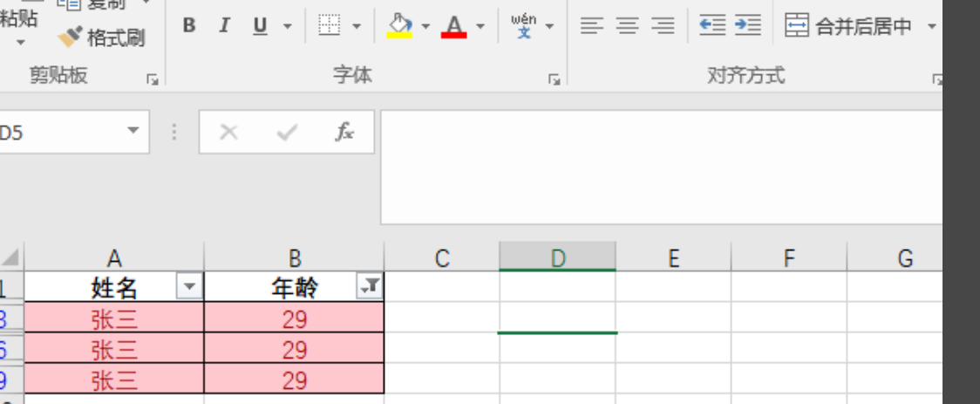980x404 pixels.
Task: Select column B header
Action: pyautogui.click(x=295, y=257)
